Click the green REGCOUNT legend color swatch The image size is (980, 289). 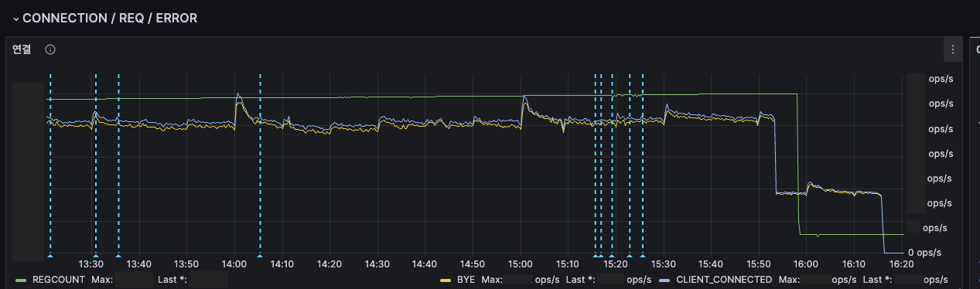coord(21,280)
